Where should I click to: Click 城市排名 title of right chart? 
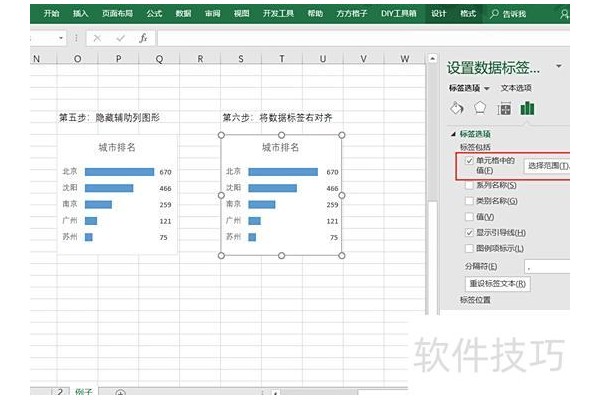tap(280, 147)
